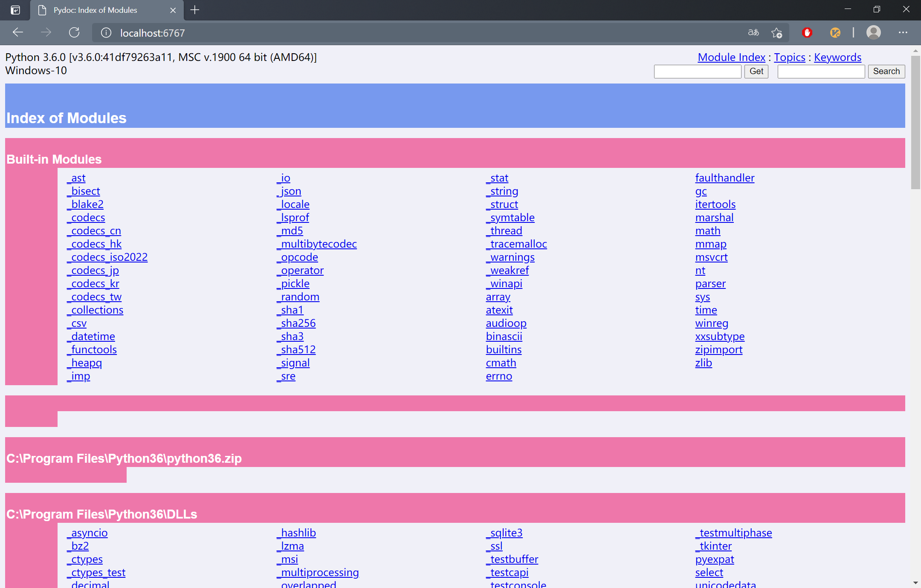The height and width of the screenshot is (588, 921).
Task: Open site information via the info icon
Action: 105,32
